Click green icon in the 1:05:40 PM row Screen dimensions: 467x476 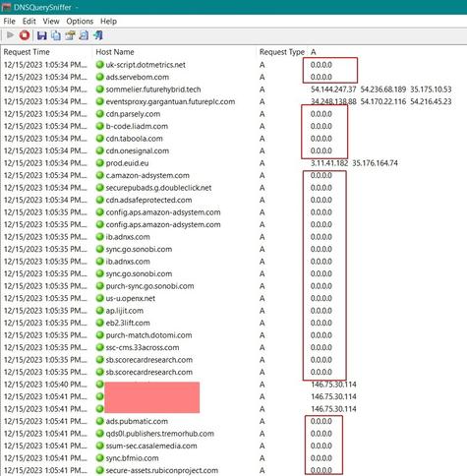pyautogui.click(x=99, y=385)
